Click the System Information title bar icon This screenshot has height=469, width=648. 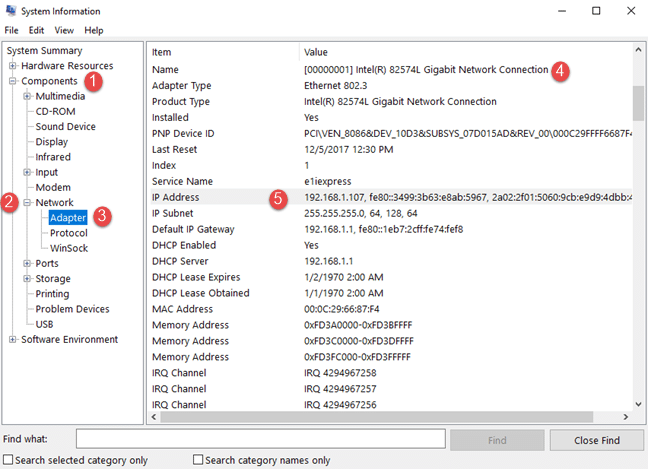(11, 11)
